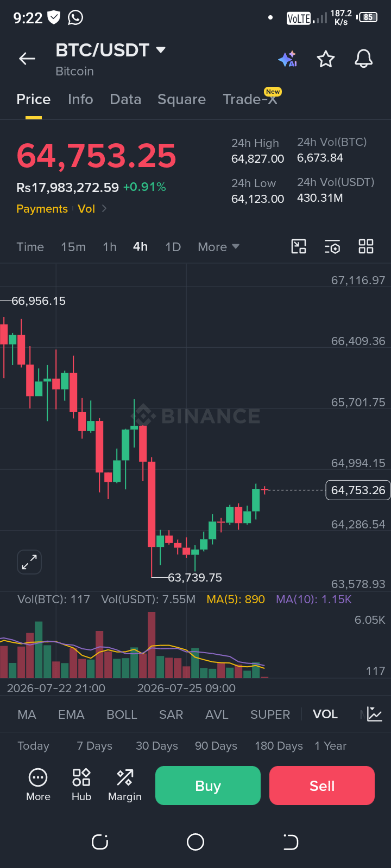This screenshot has height=868, width=391.
Task: Expand chart to fullscreen with arrows icon
Action: pyautogui.click(x=29, y=562)
